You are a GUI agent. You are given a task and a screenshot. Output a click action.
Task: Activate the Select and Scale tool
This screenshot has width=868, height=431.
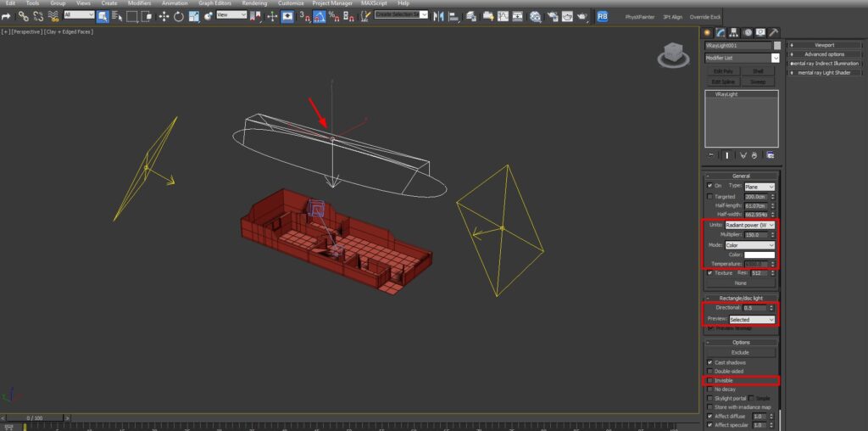[194, 16]
